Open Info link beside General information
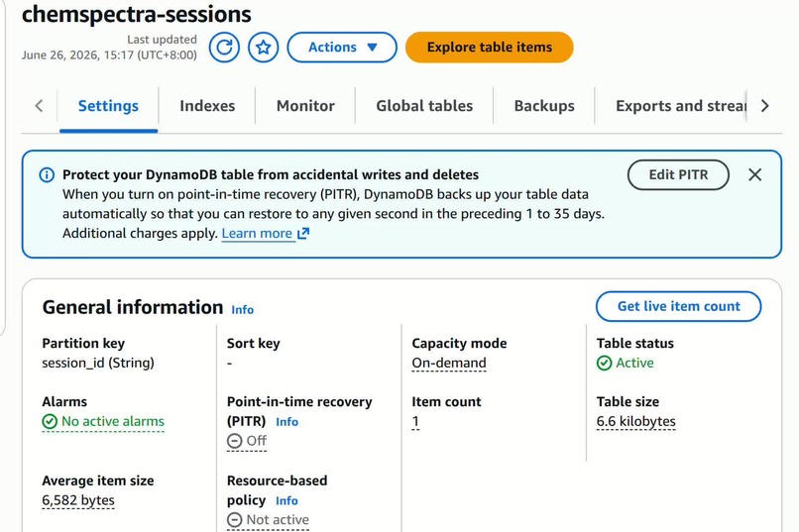 [x=243, y=309]
